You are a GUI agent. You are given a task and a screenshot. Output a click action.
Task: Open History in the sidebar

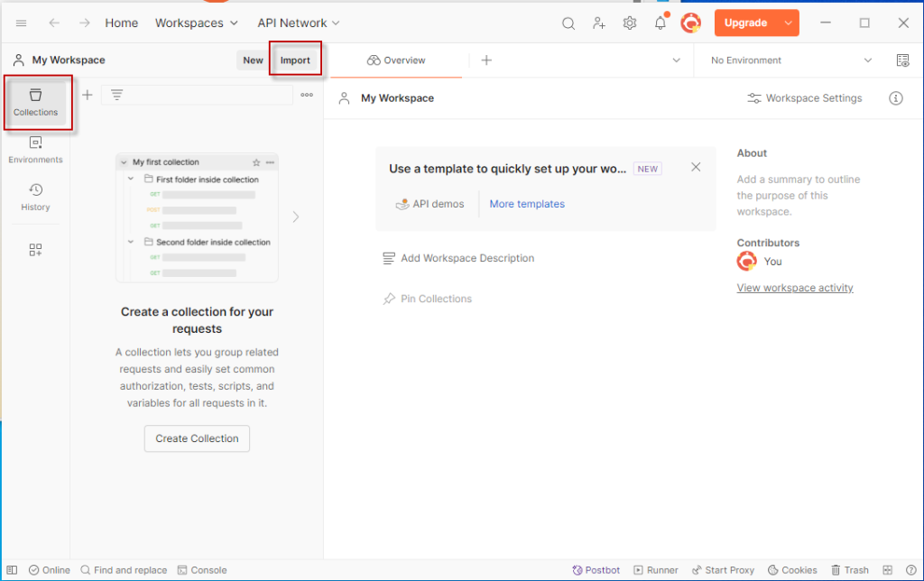35,197
